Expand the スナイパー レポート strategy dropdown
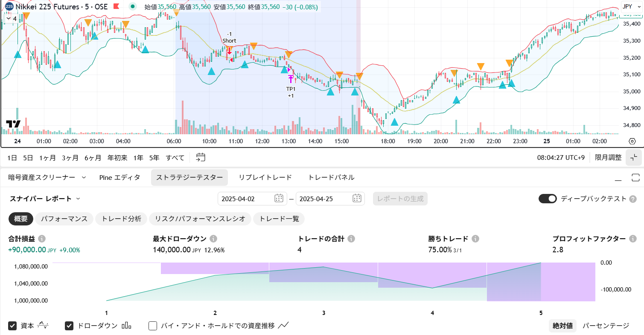The image size is (644, 335). 78,199
